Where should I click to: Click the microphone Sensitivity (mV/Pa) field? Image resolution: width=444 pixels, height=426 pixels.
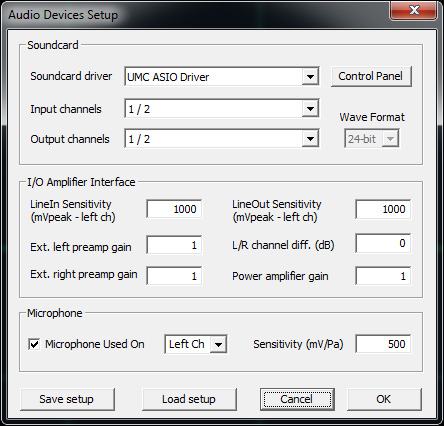pyautogui.click(x=383, y=344)
